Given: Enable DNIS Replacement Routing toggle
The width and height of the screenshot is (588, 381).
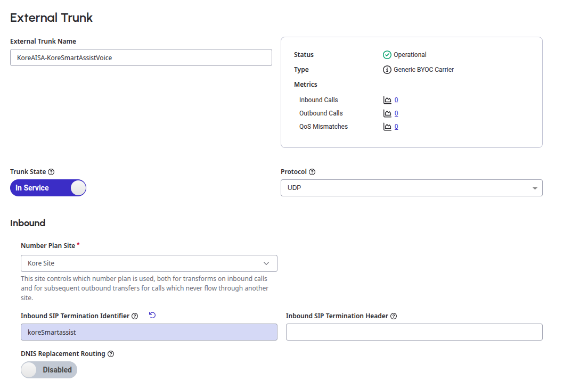Looking at the screenshot, I should pos(49,370).
